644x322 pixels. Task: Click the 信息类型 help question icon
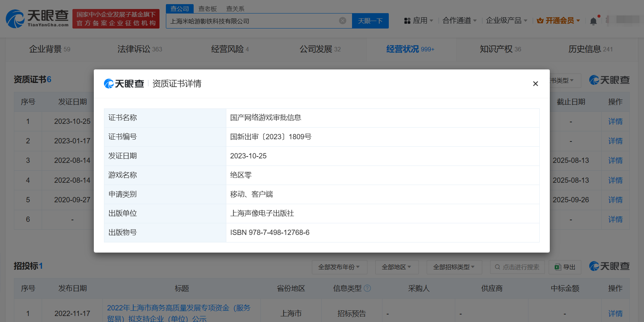(x=367, y=288)
